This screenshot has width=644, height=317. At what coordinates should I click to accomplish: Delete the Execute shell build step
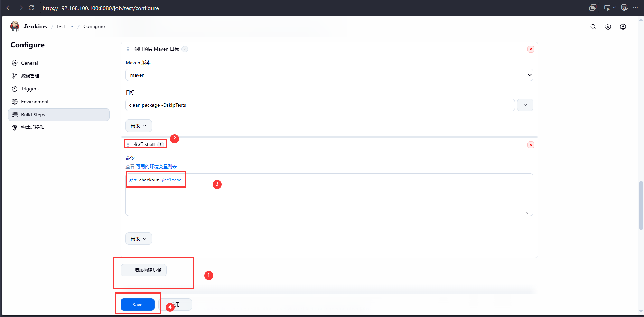pos(531,145)
